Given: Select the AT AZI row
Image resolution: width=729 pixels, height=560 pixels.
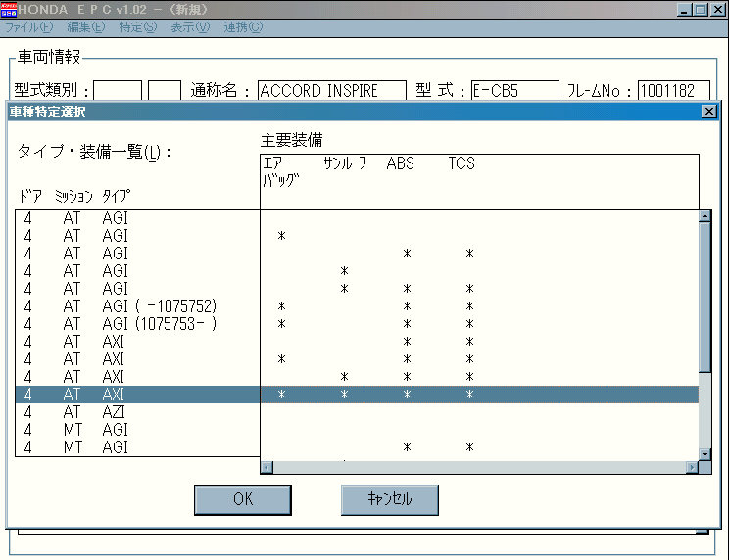Looking at the screenshot, I should pyautogui.click(x=357, y=412).
